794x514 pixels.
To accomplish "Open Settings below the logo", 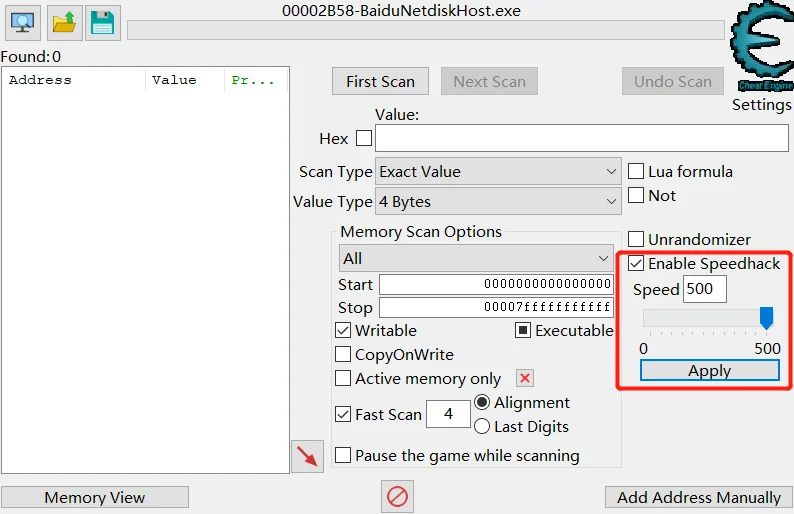I will (x=762, y=105).
